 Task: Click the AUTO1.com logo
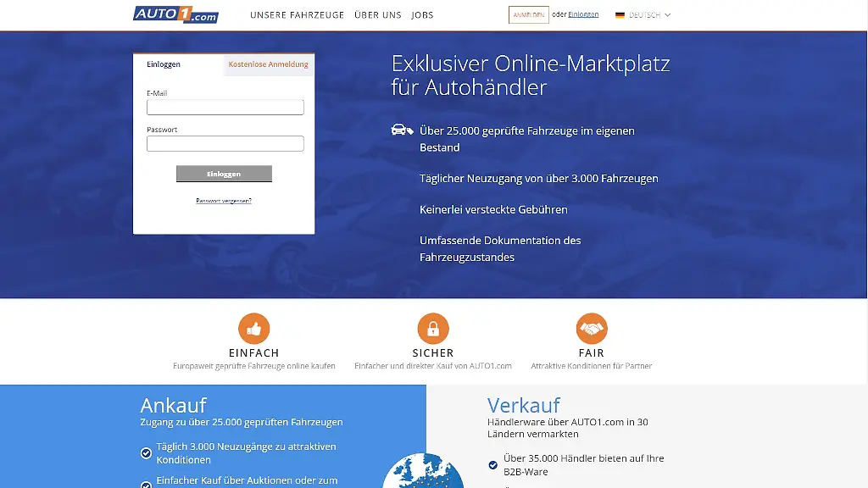pyautogui.click(x=176, y=14)
